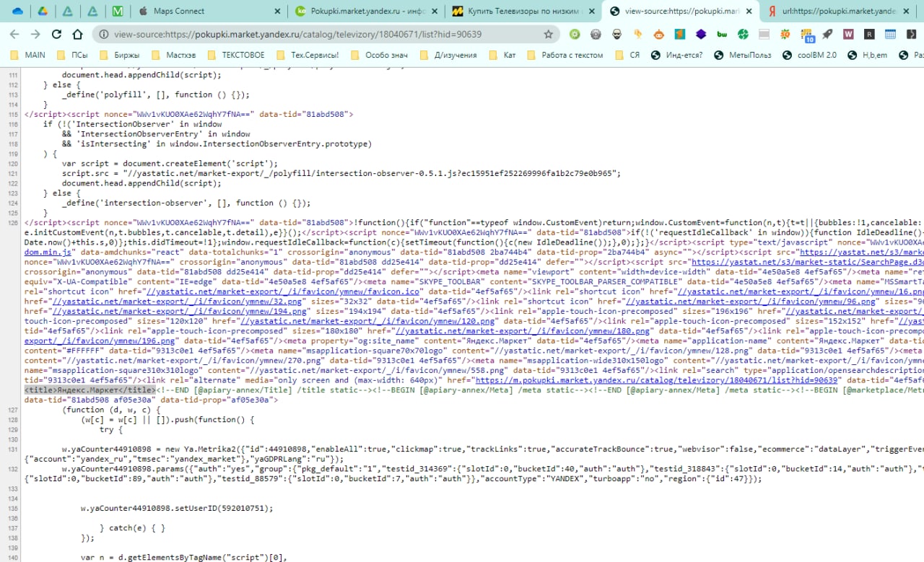Open the H,b,em bookmark

pyautogui.click(x=867, y=55)
